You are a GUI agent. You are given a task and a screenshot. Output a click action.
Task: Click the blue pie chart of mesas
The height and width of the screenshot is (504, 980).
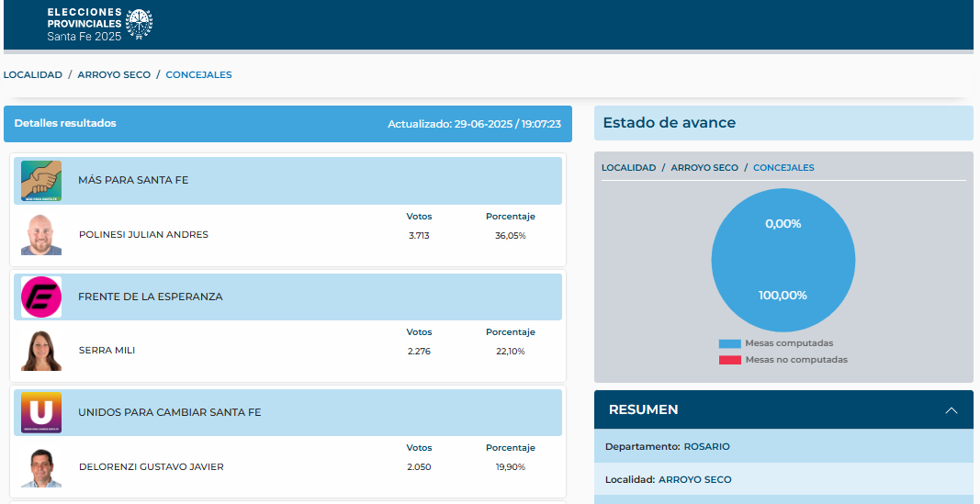[x=783, y=261]
